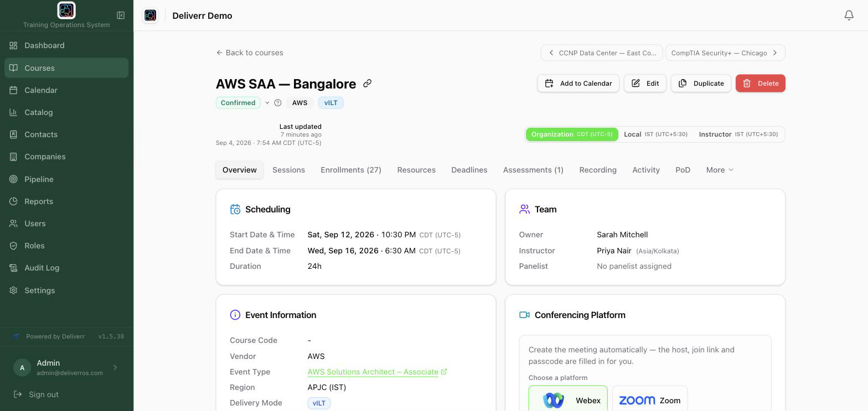Click the Contacts icon in sidebar
The height and width of the screenshot is (411, 868).
13,134
